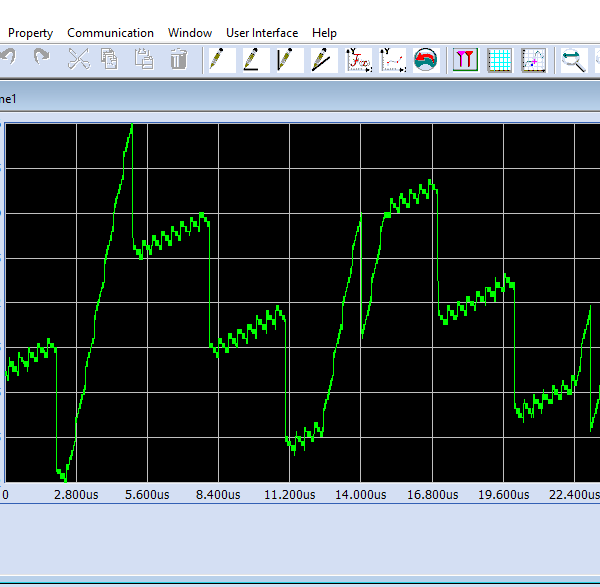Toggle the cyan grid display icon
Viewport: 600px width, 587px height.
[x=499, y=60]
